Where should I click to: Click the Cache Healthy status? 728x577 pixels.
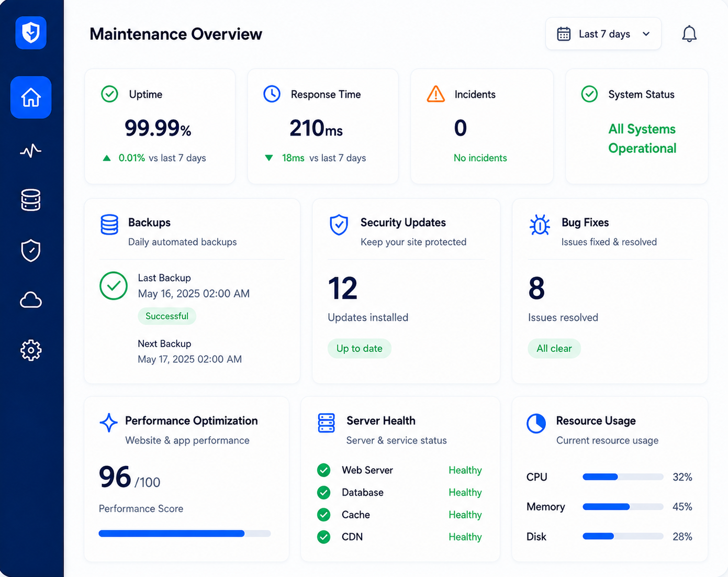point(465,515)
